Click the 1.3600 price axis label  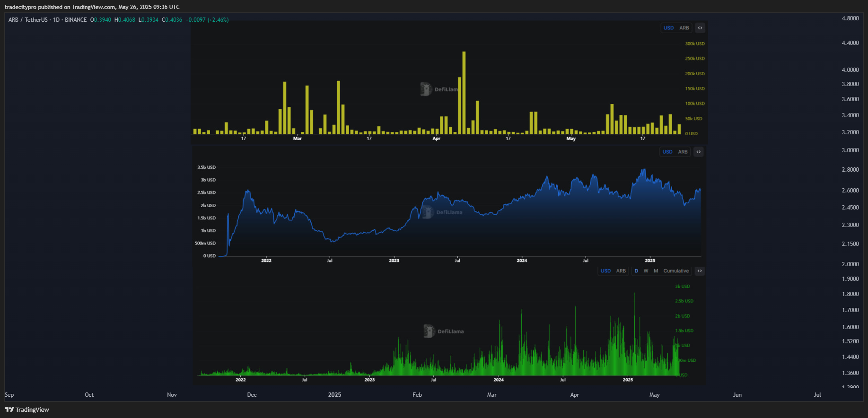(850, 373)
